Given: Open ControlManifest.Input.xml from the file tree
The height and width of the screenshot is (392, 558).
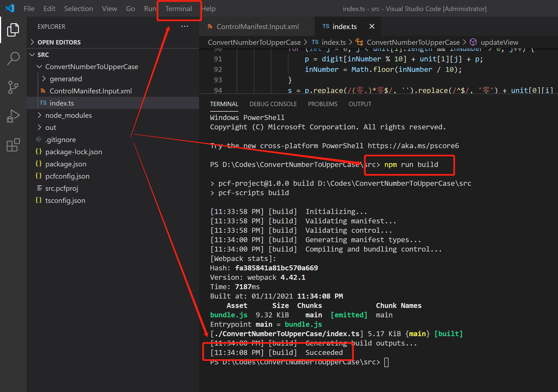Looking at the screenshot, I should coord(113,91).
